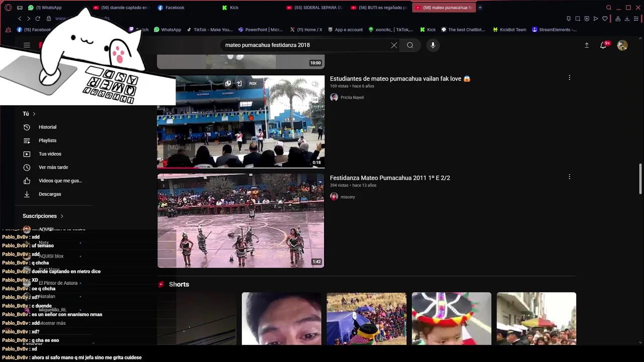644x362 pixels.
Task: Reload the current page
Action: coord(38,19)
